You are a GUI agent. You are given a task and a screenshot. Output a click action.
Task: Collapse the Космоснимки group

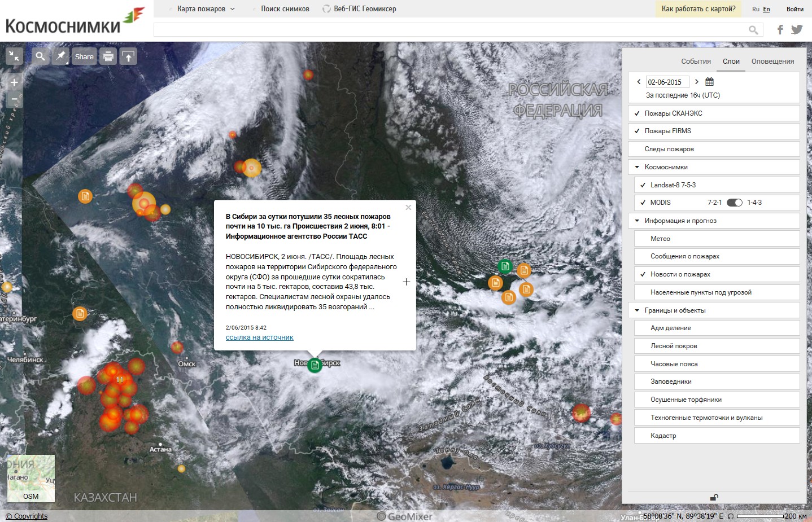pyautogui.click(x=637, y=167)
